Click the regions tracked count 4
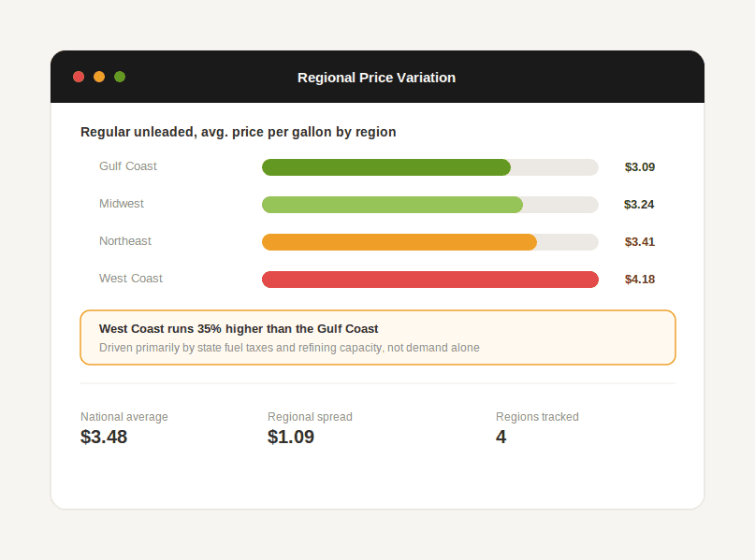Screen dimensions: 755x560 click(x=501, y=437)
